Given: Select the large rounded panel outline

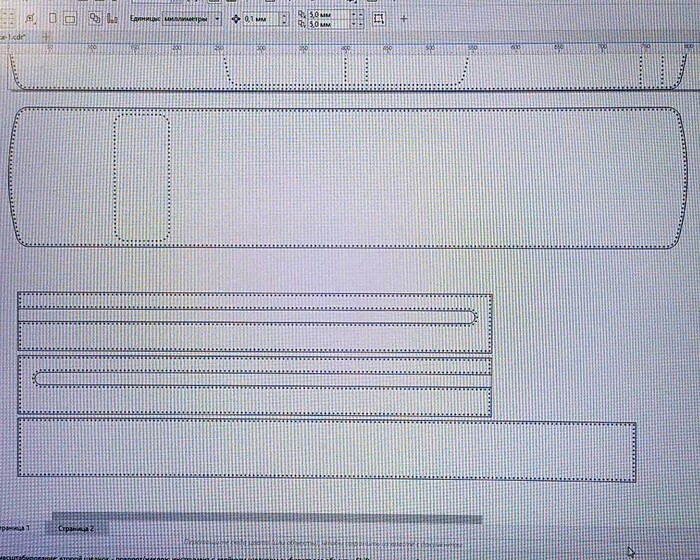Looking at the screenshot, I should [x=347, y=177].
